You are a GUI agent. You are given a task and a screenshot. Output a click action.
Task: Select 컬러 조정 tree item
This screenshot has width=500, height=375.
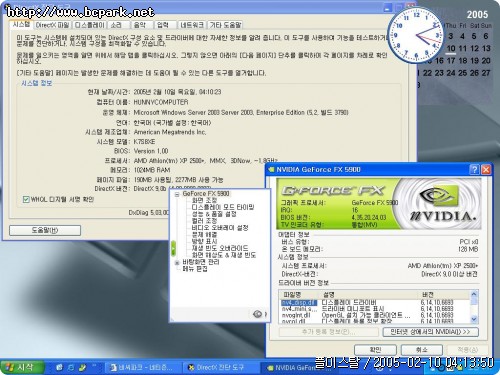coord(204,221)
